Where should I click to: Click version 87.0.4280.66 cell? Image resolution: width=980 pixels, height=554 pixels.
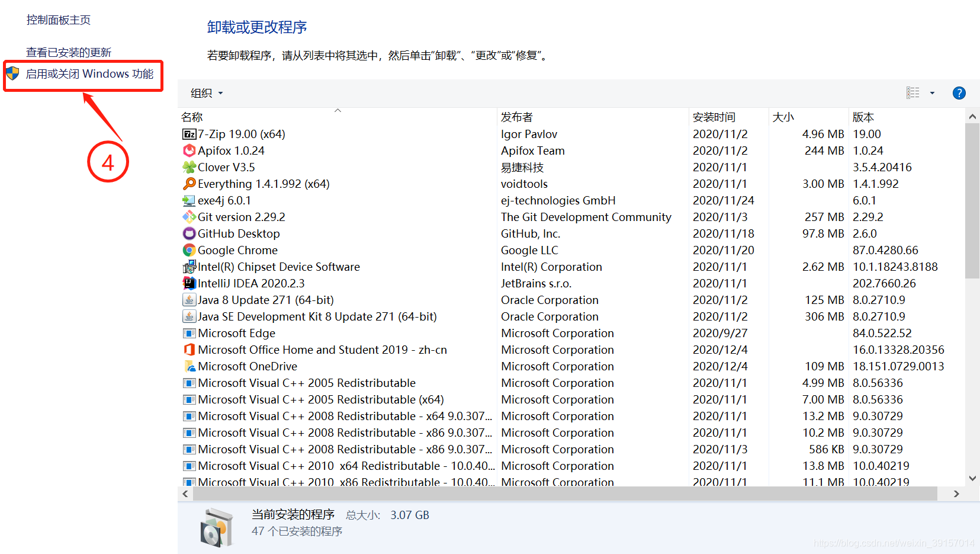[885, 250]
